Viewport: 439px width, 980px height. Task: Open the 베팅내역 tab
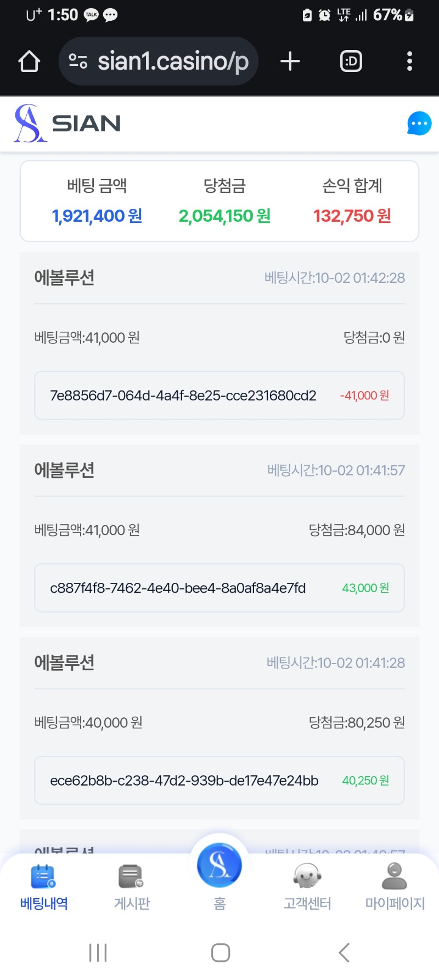(44, 887)
